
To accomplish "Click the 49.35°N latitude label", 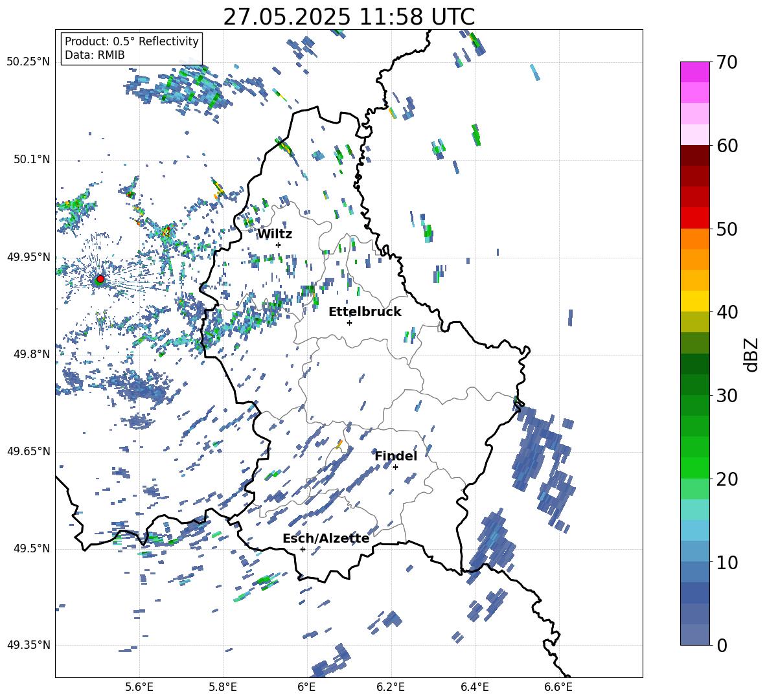I will tap(29, 645).
